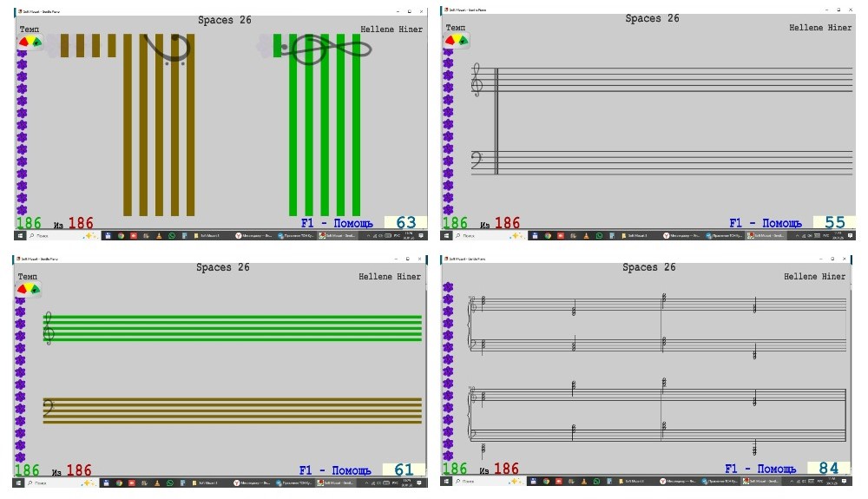Image resolution: width=868 pixels, height=499 pixels.
Task: Click the tempo gauge in top-right panel
Action: click(x=457, y=40)
